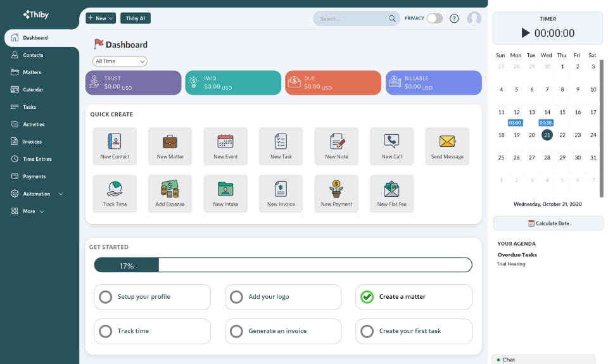Click the Wednesday, October 21, 2020 date label
Viewport: 608px width, 364px height.
(x=547, y=204)
